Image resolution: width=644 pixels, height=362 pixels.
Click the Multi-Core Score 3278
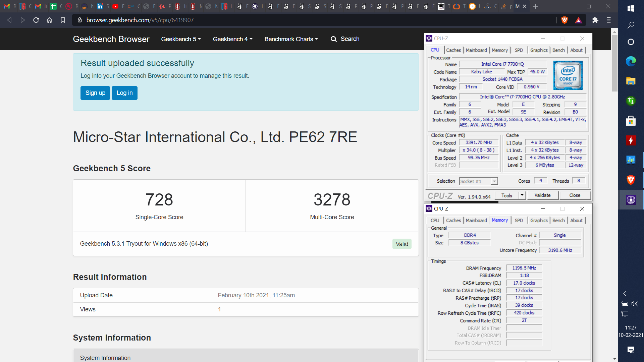(x=332, y=200)
